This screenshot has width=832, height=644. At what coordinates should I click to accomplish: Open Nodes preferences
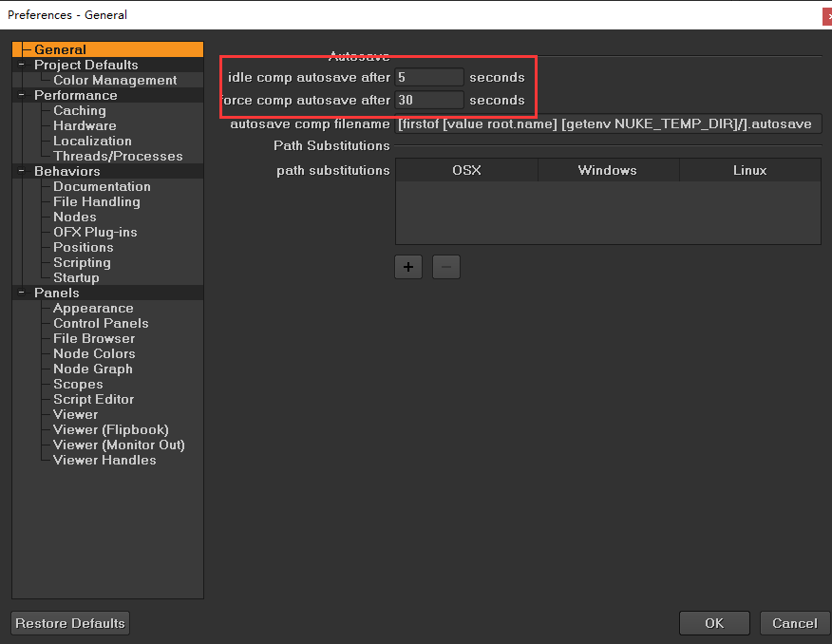(x=75, y=217)
